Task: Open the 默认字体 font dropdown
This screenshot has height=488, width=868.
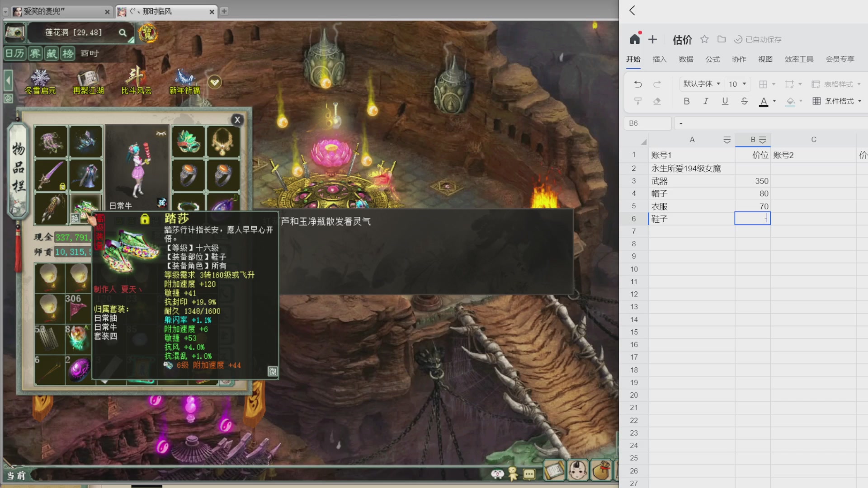Action: coord(702,84)
